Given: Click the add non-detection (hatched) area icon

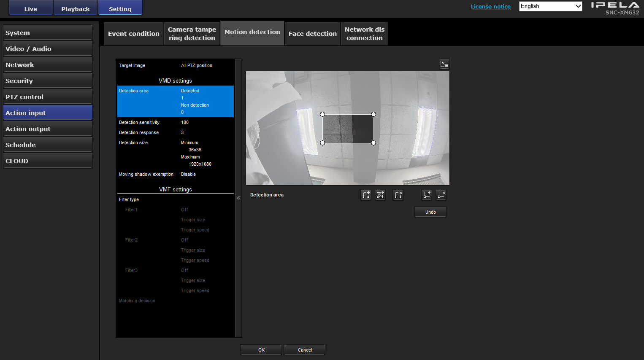Looking at the screenshot, I should click(380, 195).
